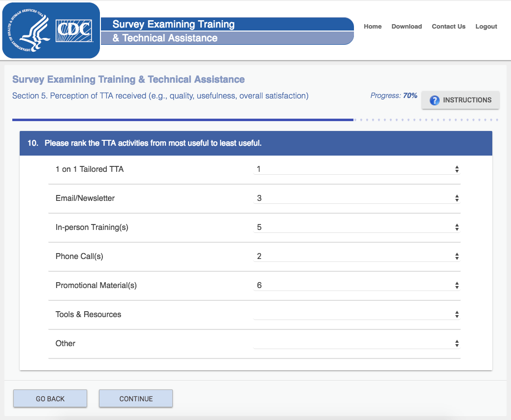Change the In-person Training(s) ranking dropdown

click(357, 227)
